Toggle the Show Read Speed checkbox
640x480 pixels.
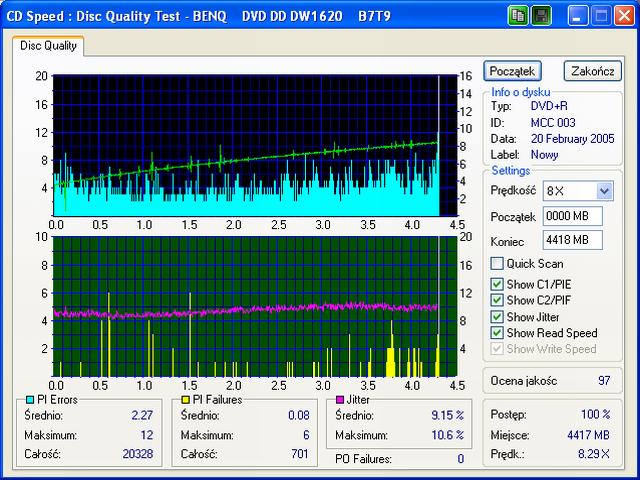pos(497,333)
